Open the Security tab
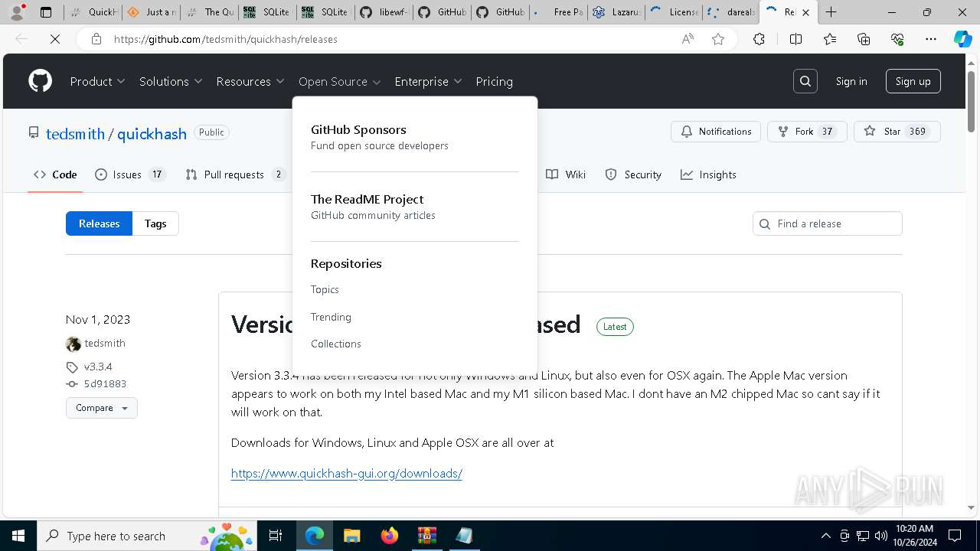980x551 pixels. pyautogui.click(x=633, y=174)
